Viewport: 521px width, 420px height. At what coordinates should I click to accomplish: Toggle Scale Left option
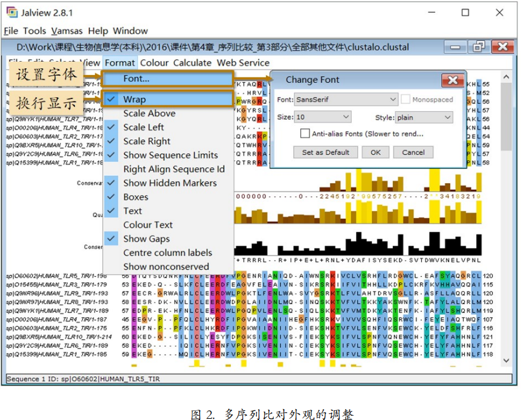click(x=168, y=128)
